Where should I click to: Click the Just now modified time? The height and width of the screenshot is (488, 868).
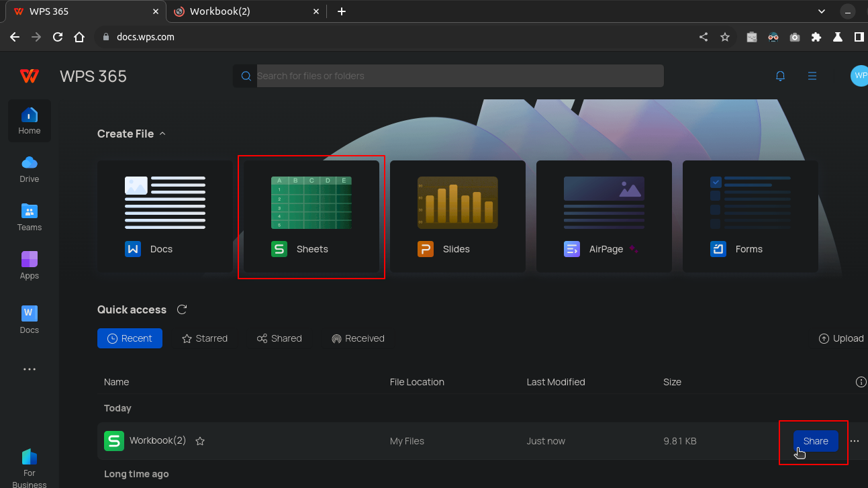point(546,441)
